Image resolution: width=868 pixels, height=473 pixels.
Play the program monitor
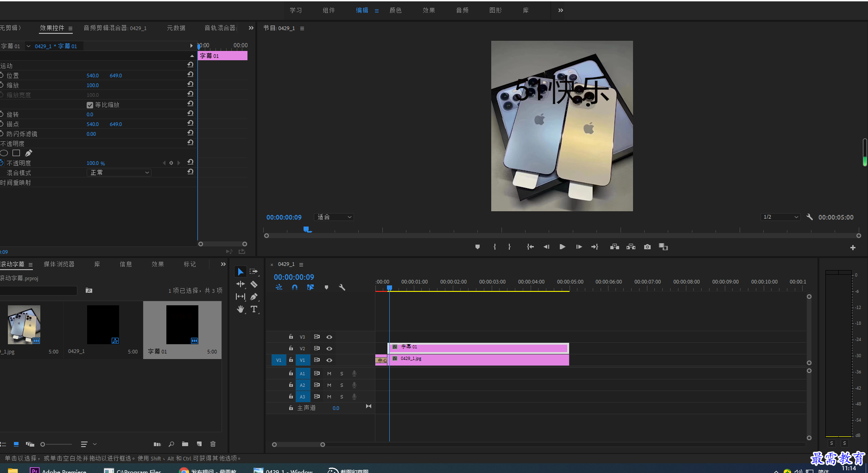562,247
